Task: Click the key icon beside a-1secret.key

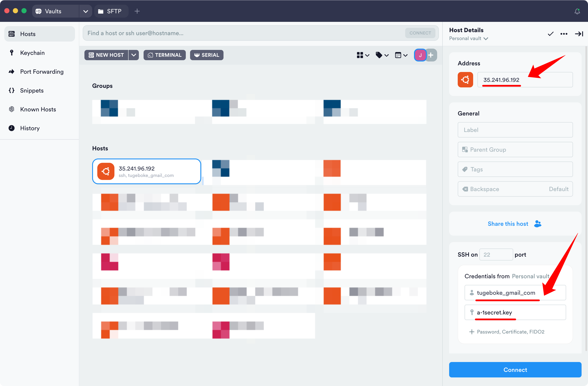Action: point(472,312)
